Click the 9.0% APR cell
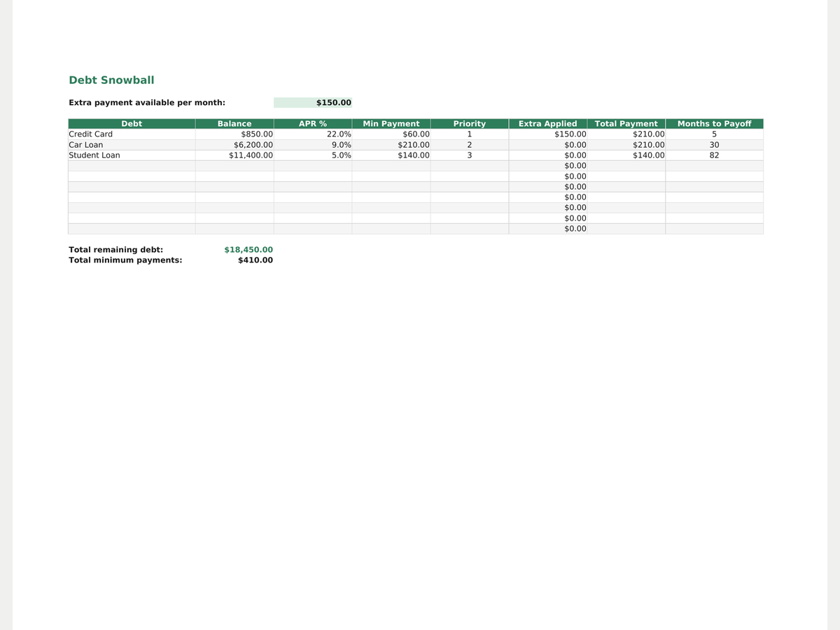 click(313, 145)
